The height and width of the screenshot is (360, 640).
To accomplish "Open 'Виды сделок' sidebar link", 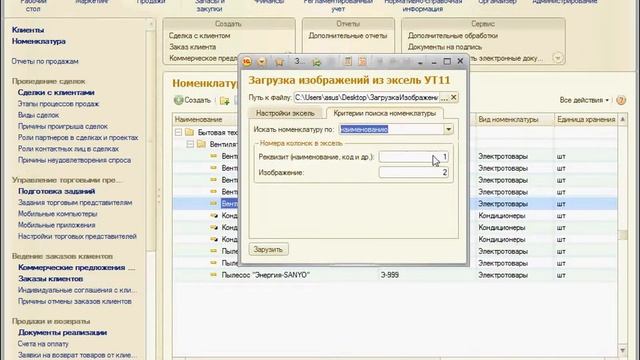I will pyautogui.click(x=38, y=115).
